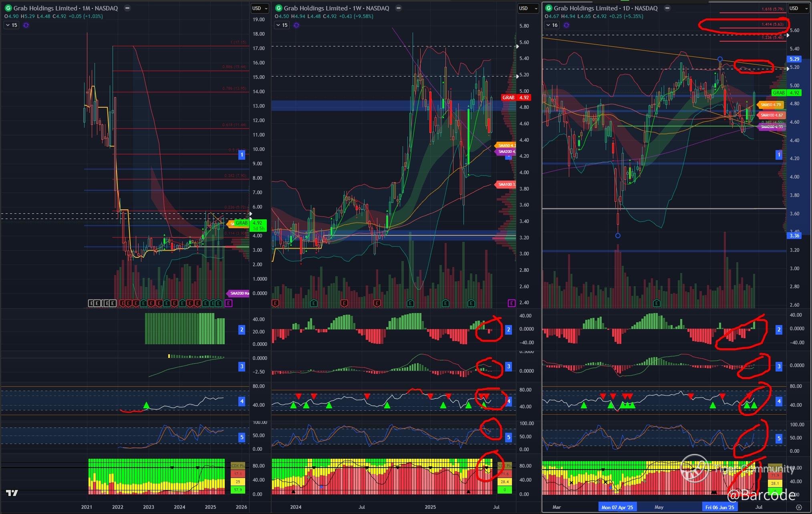Image resolution: width=812 pixels, height=514 pixels.
Task: Toggle the collapse button beside monthly chart title
Action: click(x=127, y=8)
